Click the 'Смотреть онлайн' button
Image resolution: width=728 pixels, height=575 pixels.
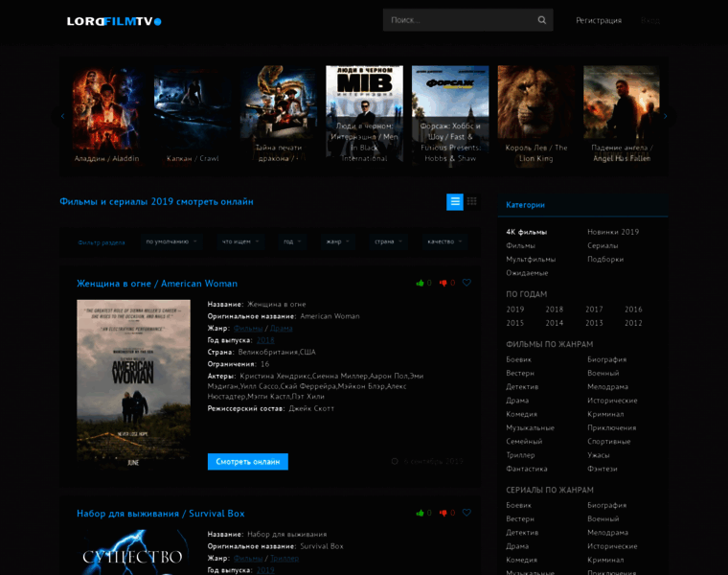(x=248, y=462)
